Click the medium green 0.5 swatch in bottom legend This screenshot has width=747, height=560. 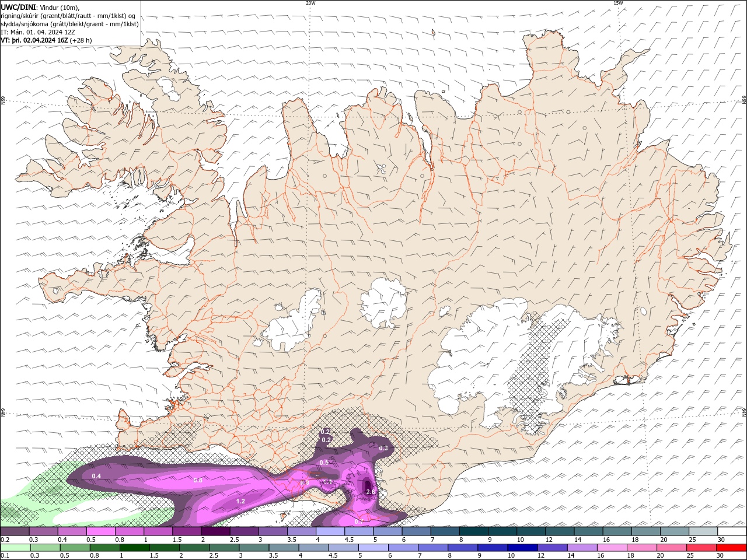pos(75,548)
